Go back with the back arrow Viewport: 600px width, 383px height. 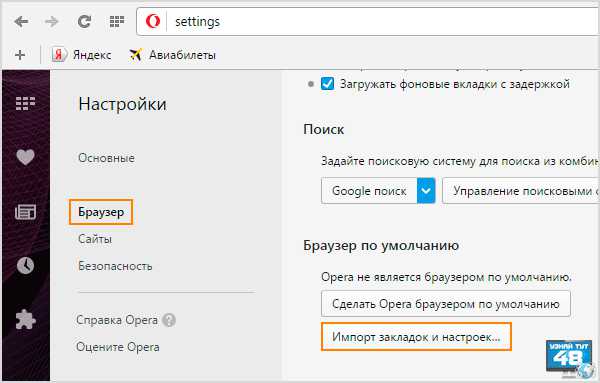[21, 21]
